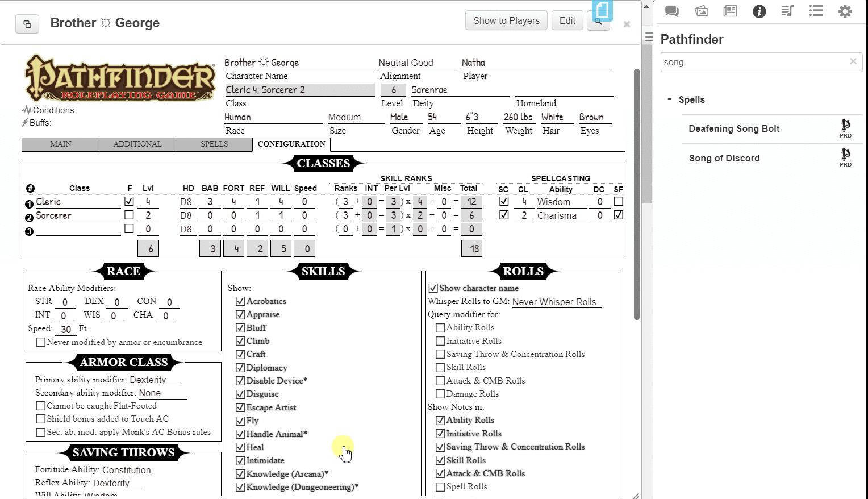
Task: Open the Art Library panel
Action: [700, 11]
